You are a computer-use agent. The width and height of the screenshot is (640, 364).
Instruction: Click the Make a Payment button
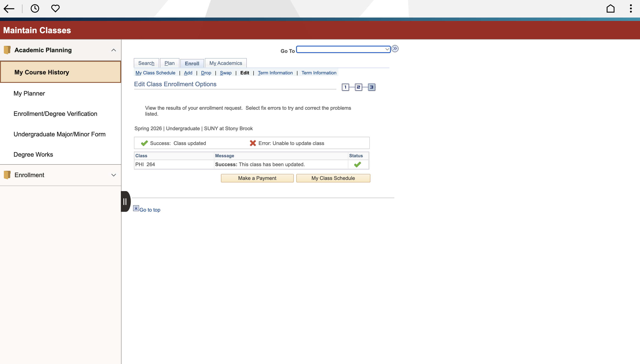[x=257, y=178]
